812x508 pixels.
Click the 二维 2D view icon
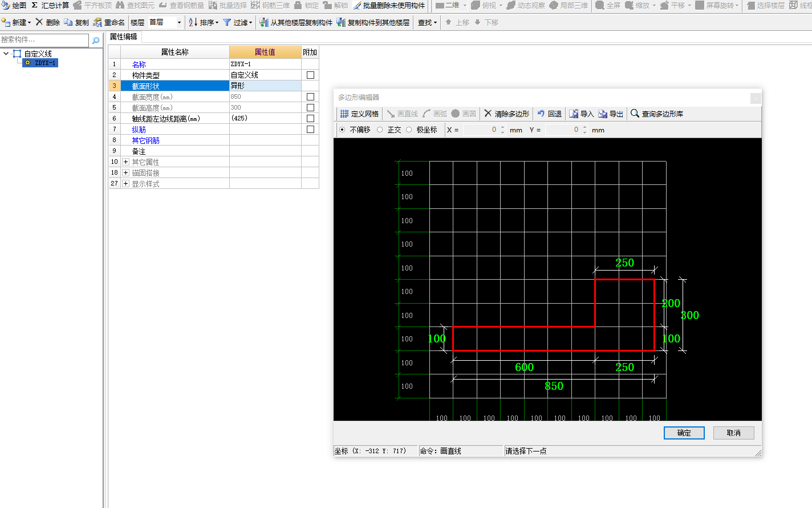(440, 5)
